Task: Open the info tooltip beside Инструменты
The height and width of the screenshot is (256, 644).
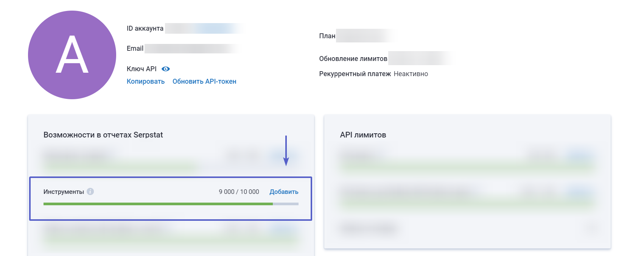Action: pos(90,192)
